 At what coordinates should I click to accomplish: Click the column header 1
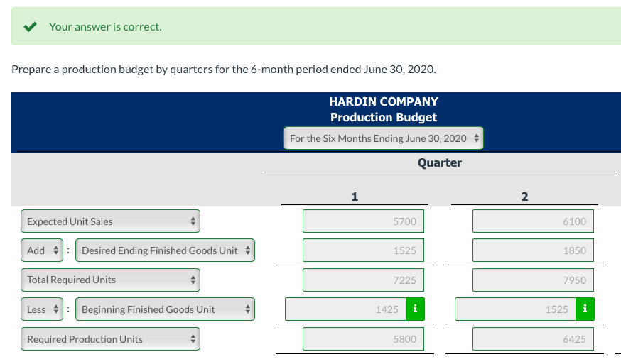(x=355, y=197)
